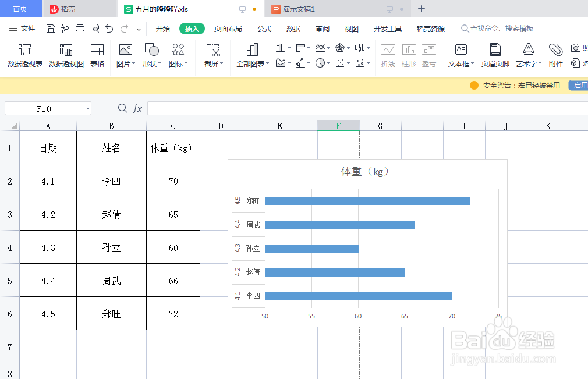This screenshot has height=379, width=588.
Task: Insert WordArt (艺术字)
Action: click(529, 55)
